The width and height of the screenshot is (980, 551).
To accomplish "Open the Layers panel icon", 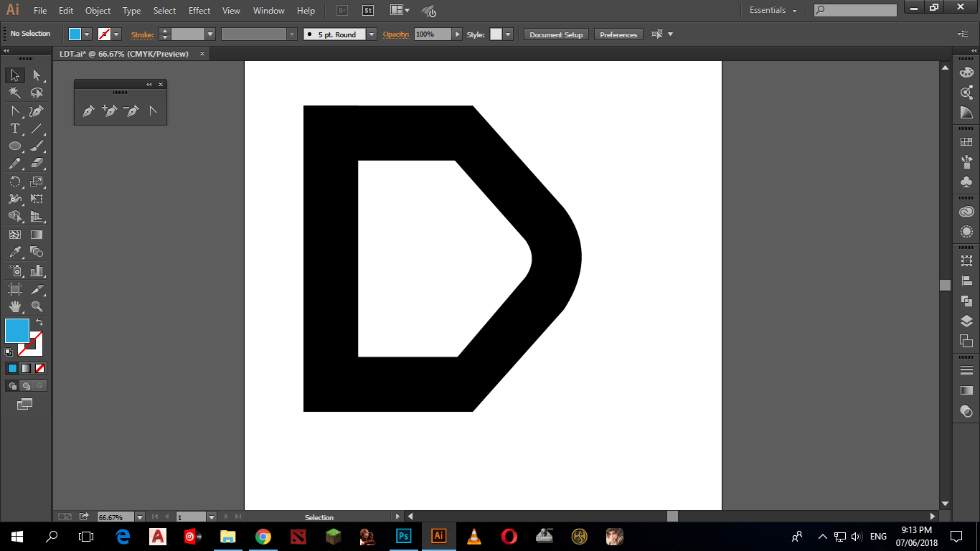I will pos(966,321).
